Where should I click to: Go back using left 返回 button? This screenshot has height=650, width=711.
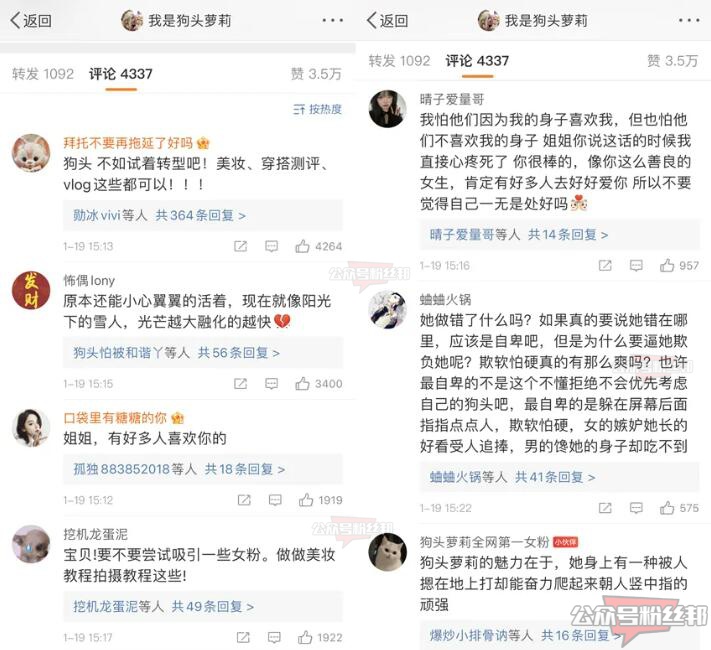tap(31, 20)
